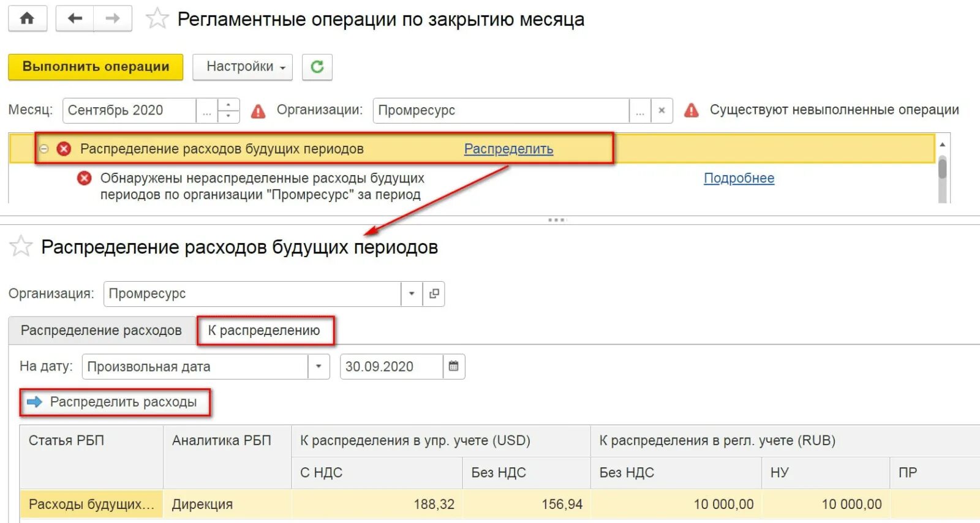Collapse the distribution of deferred expenses row
The height and width of the screenshot is (523, 980).
[x=44, y=149]
